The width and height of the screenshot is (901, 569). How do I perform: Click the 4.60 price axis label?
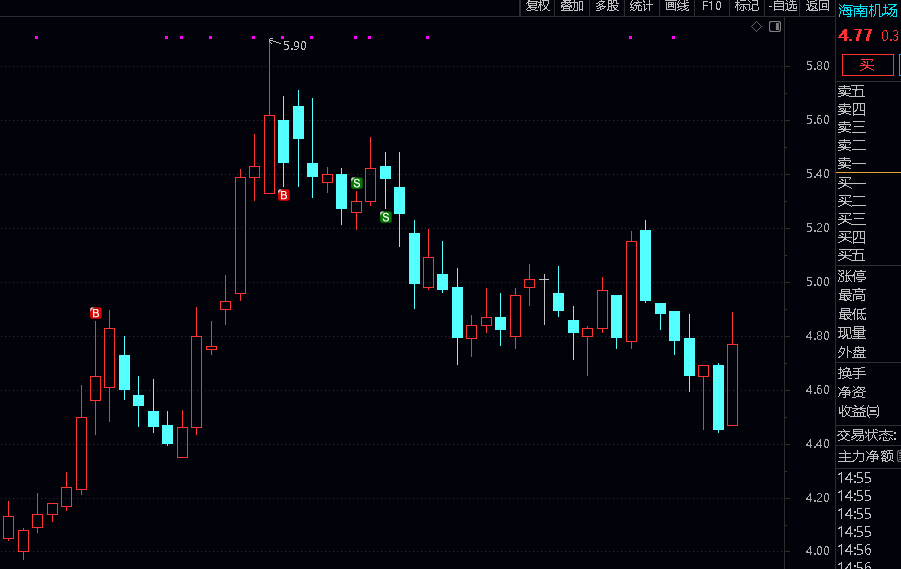click(x=818, y=390)
